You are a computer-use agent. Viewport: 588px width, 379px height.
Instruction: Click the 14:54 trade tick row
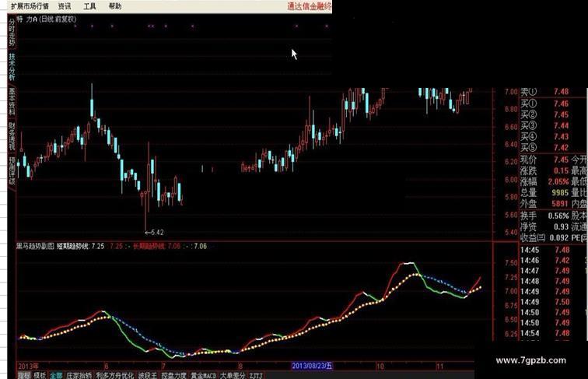(x=545, y=333)
